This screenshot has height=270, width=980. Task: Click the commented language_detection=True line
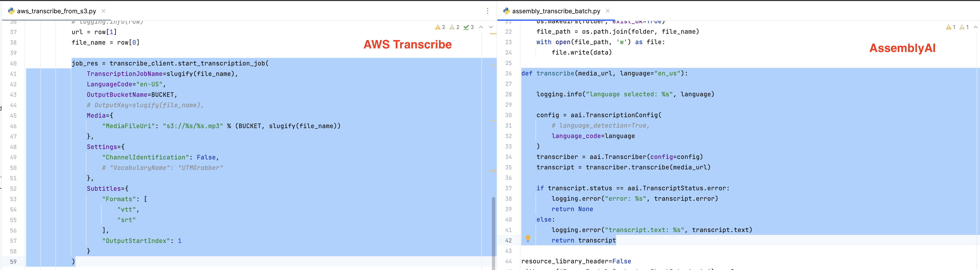point(601,126)
